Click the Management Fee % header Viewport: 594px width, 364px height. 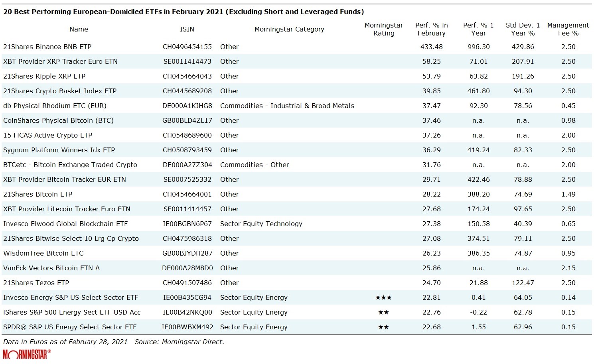pyautogui.click(x=568, y=29)
